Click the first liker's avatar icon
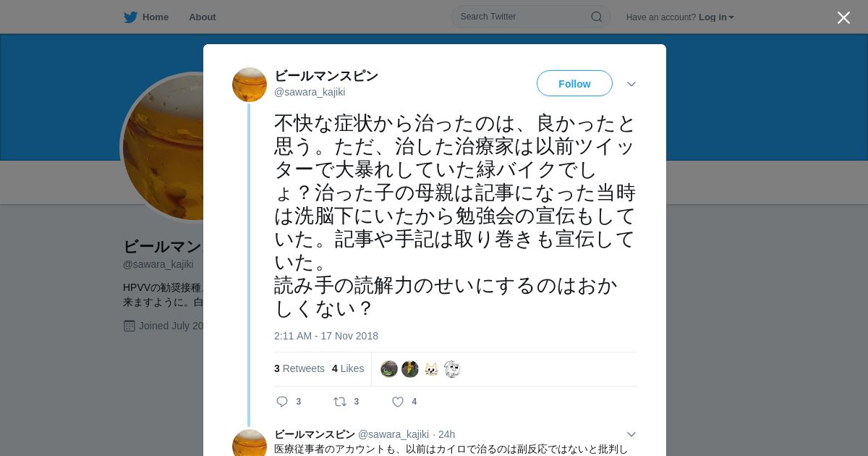The image size is (868, 456). pyautogui.click(x=389, y=369)
